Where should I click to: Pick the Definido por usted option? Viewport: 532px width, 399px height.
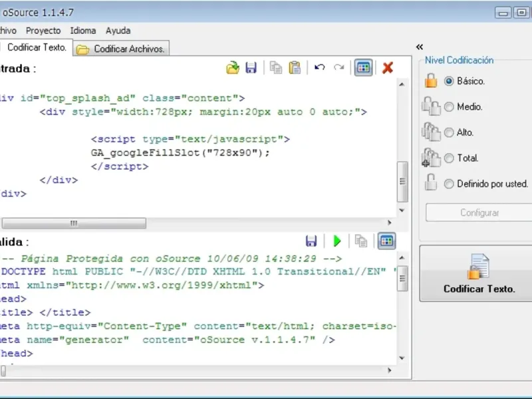[x=449, y=184]
